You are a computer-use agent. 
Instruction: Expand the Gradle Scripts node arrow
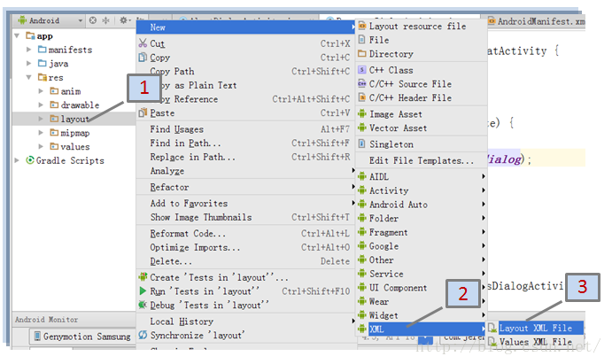(18, 160)
